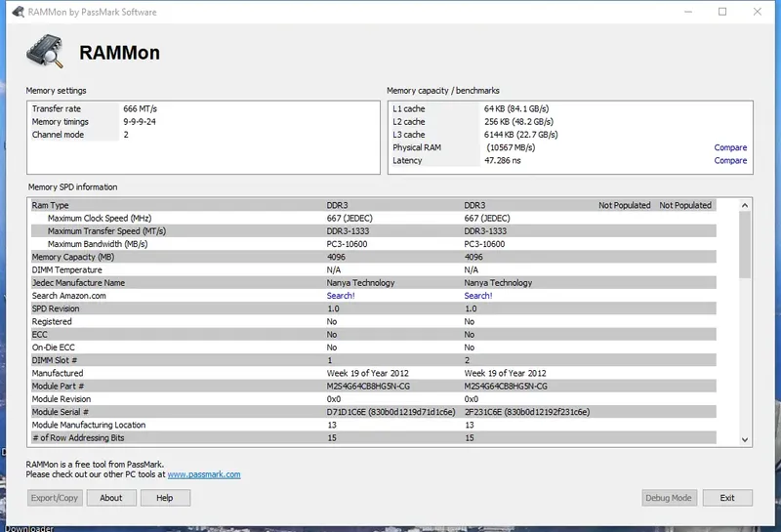Click first Not Populated column header
The width and height of the screenshot is (781, 532).
point(625,205)
